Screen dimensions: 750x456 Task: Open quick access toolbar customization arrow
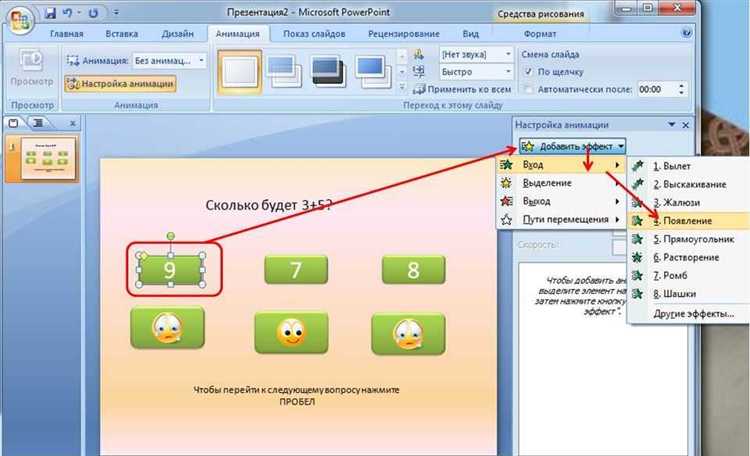(116, 13)
